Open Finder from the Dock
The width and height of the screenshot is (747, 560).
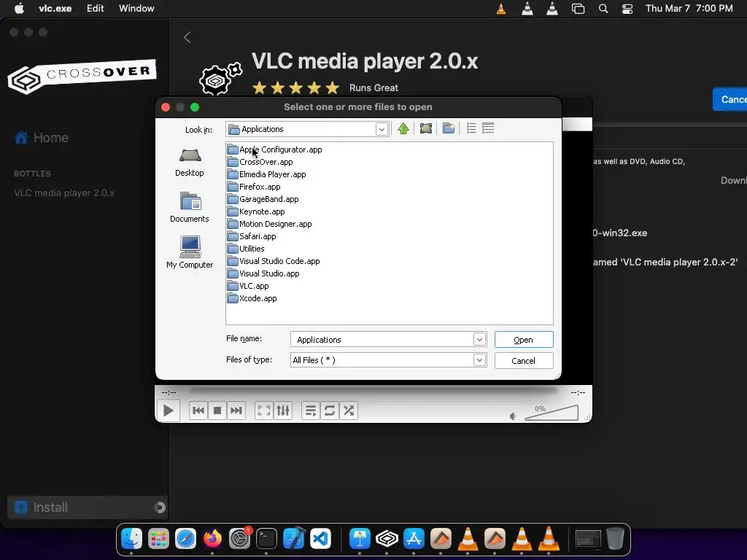[x=131, y=539]
